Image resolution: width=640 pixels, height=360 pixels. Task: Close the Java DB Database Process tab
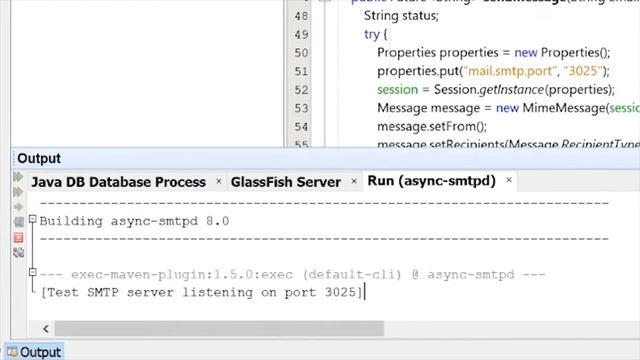click(x=219, y=181)
